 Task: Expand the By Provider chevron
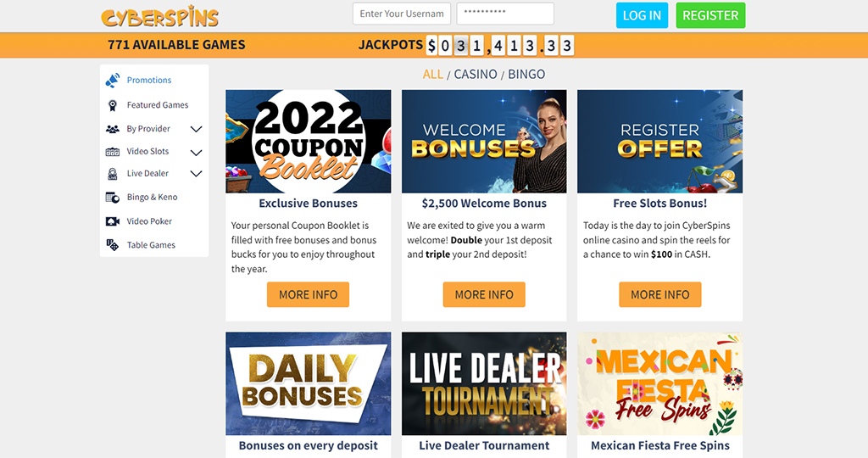pyautogui.click(x=196, y=129)
